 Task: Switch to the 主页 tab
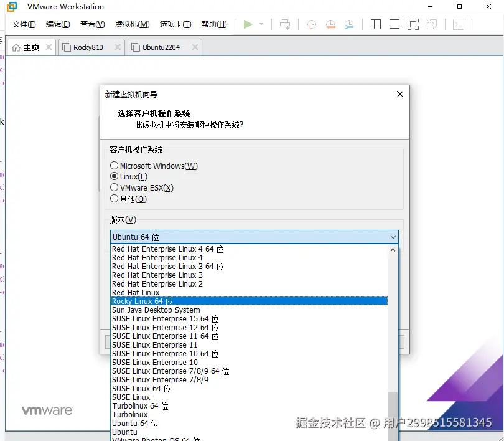[31, 47]
